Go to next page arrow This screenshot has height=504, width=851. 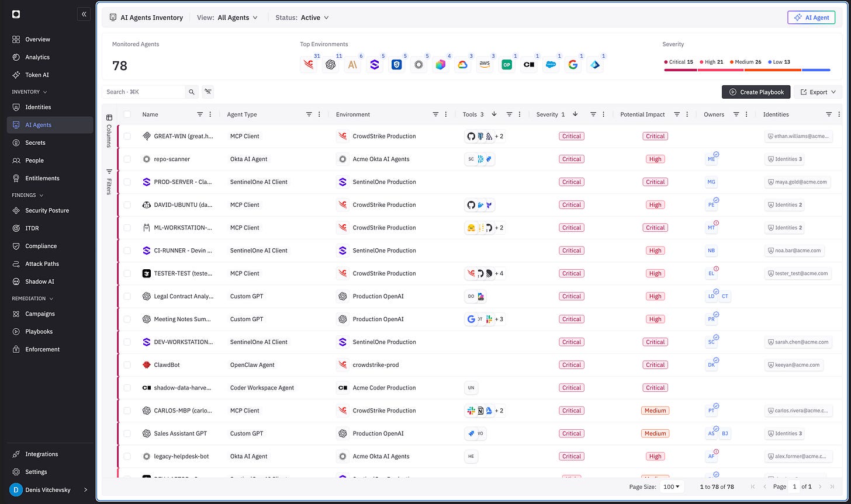coord(820,486)
